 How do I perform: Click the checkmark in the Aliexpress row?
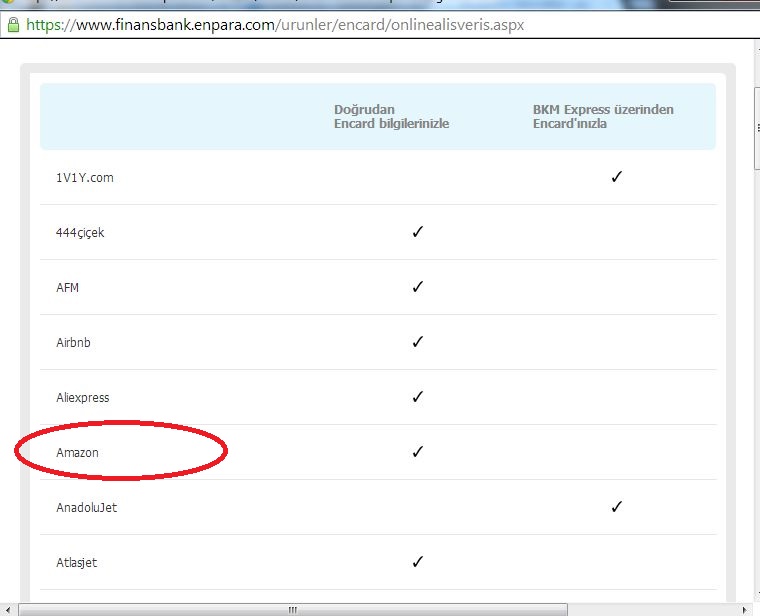417,396
